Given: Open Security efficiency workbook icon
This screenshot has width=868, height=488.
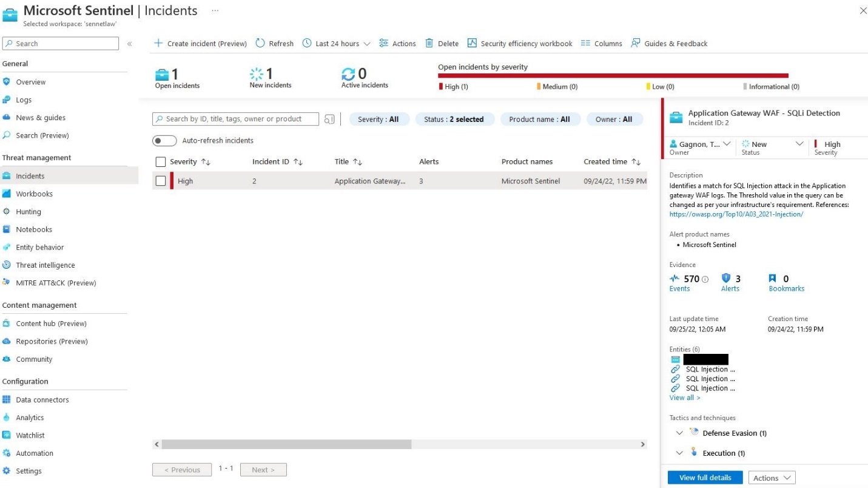Looking at the screenshot, I should click(x=472, y=43).
